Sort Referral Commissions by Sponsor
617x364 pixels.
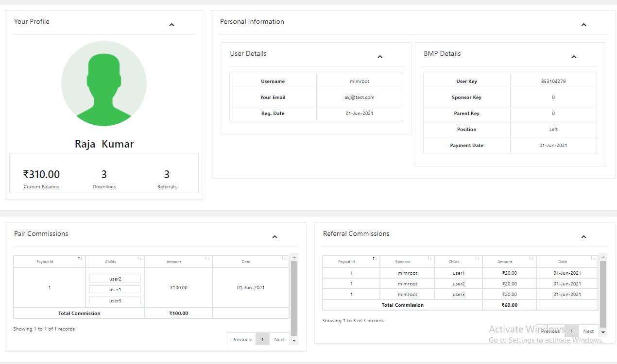407,262
